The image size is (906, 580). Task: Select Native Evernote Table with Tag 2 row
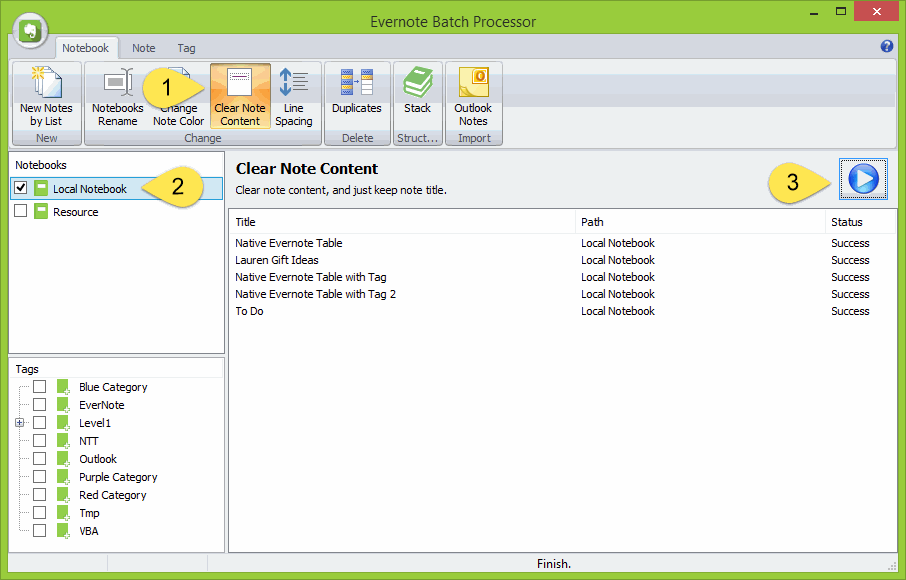coord(562,294)
